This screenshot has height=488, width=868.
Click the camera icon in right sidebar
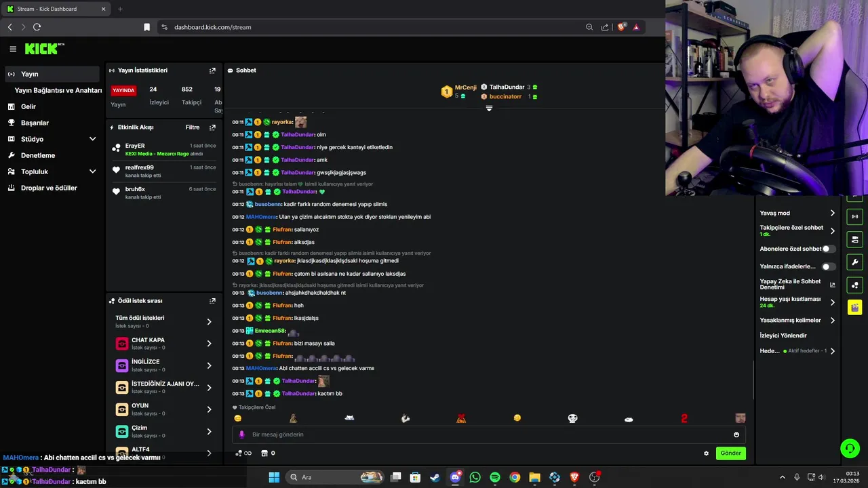pos(854,239)
